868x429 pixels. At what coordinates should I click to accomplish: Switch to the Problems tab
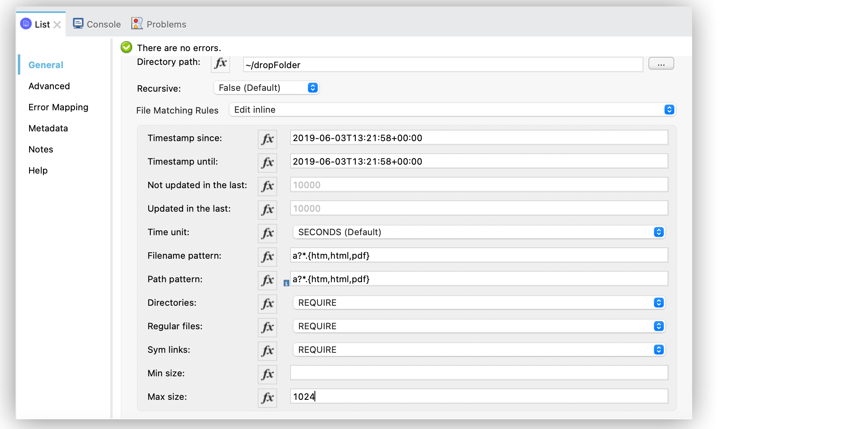159,24
